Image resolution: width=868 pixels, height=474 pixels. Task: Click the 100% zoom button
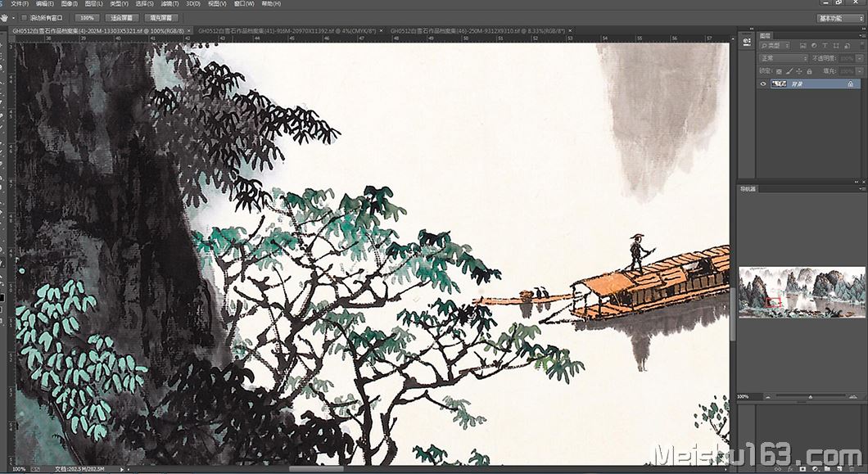coord(87,18)
